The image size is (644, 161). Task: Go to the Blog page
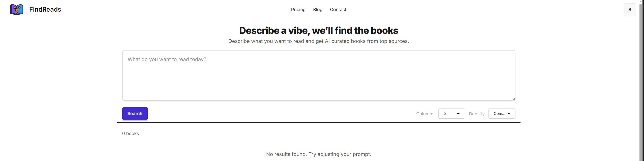(318, 10)
